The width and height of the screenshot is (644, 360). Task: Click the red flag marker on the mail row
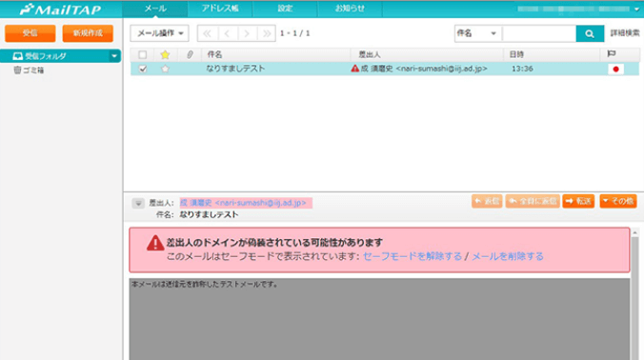615,69
